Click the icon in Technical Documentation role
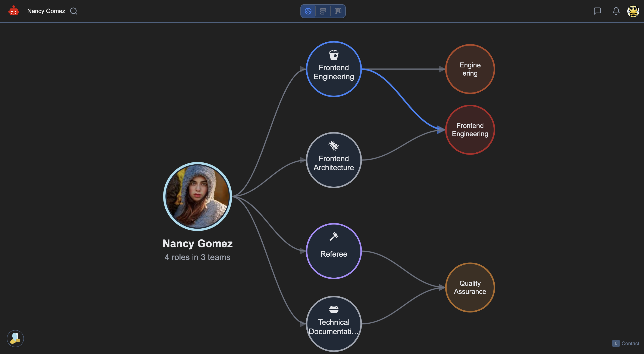Image resolution: width=644 pixels, height=354 pixels. coord(334,309)
